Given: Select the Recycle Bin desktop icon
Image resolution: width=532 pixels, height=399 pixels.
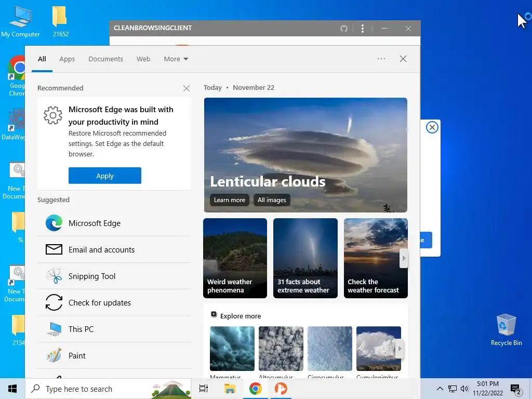Looking at the screenshot, I should coord(506,329).
